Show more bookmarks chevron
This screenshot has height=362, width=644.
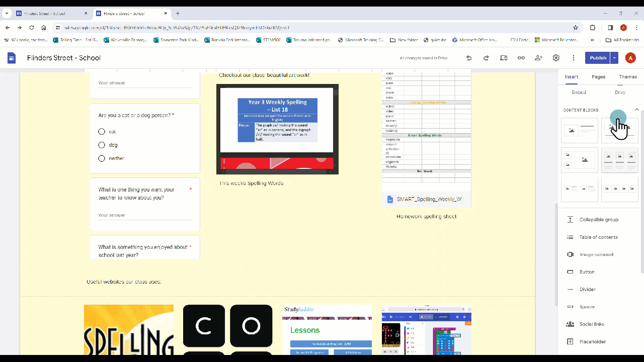592,40
